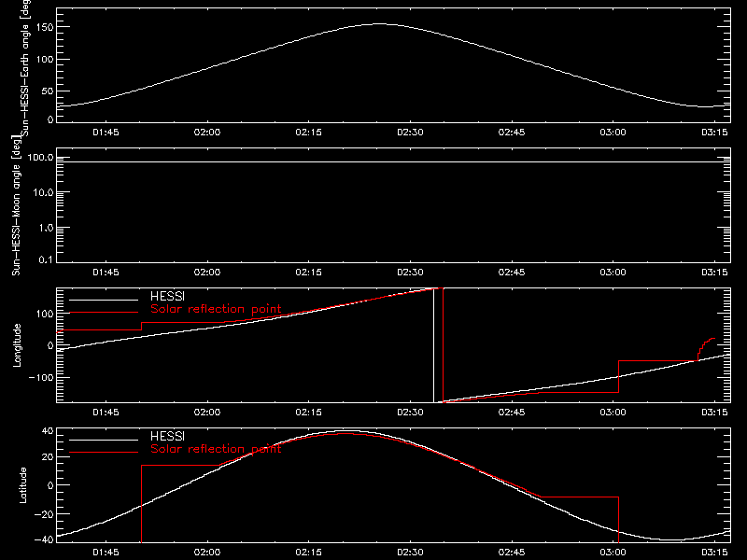Click -20 tick on Latitude axis
Image resolution: width=747 pixels, height=560 pixels.
tap(44, 514)
